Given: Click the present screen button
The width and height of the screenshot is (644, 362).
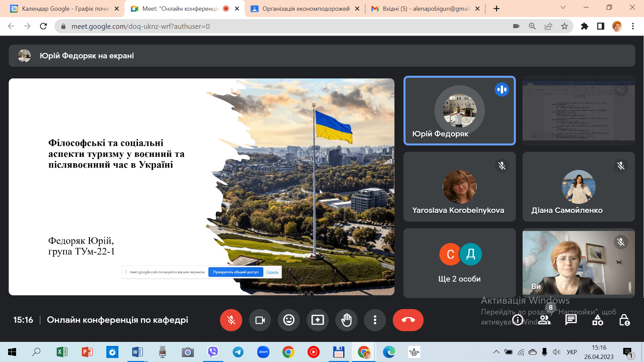Looking at the screenshot, I should 318,320.
